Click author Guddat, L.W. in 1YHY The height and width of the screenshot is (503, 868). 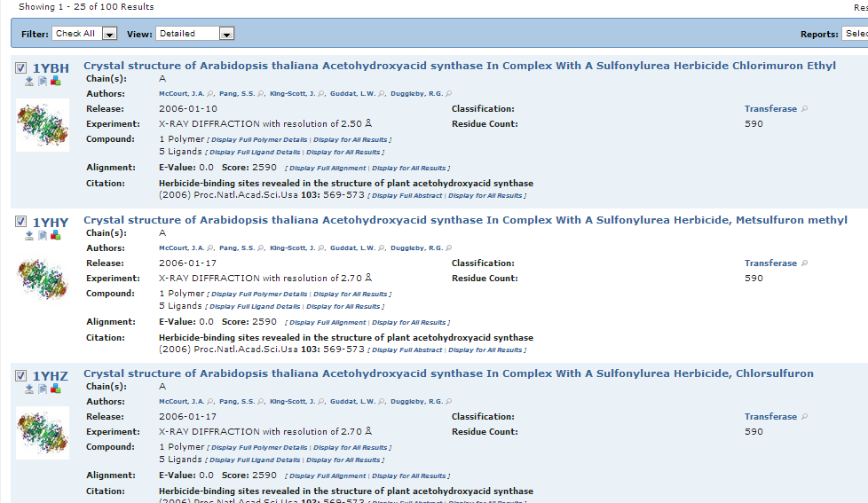pyautogui.click(x=352, y=248)
